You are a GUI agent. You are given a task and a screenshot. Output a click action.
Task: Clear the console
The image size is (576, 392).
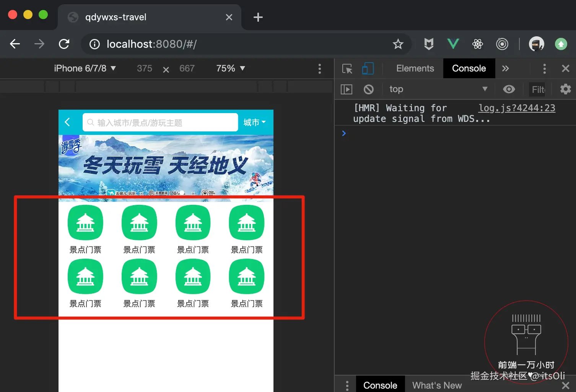(x=369, y=89)
